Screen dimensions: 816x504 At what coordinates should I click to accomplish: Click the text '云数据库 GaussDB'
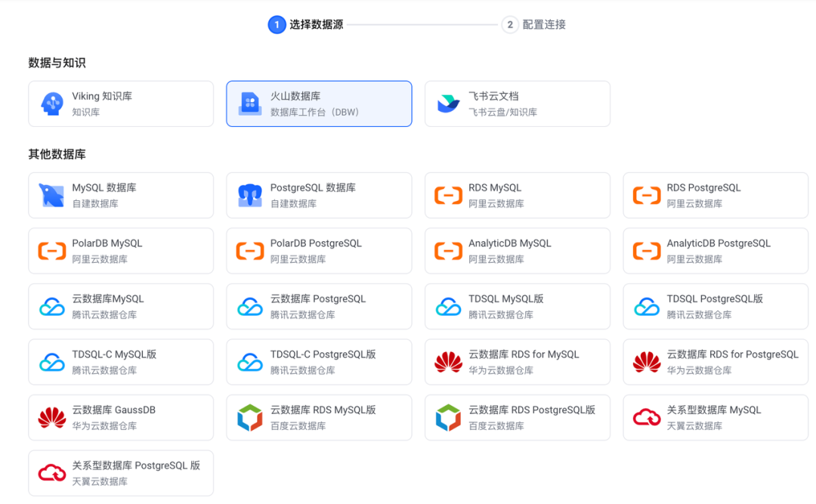[x=113, y=410]
